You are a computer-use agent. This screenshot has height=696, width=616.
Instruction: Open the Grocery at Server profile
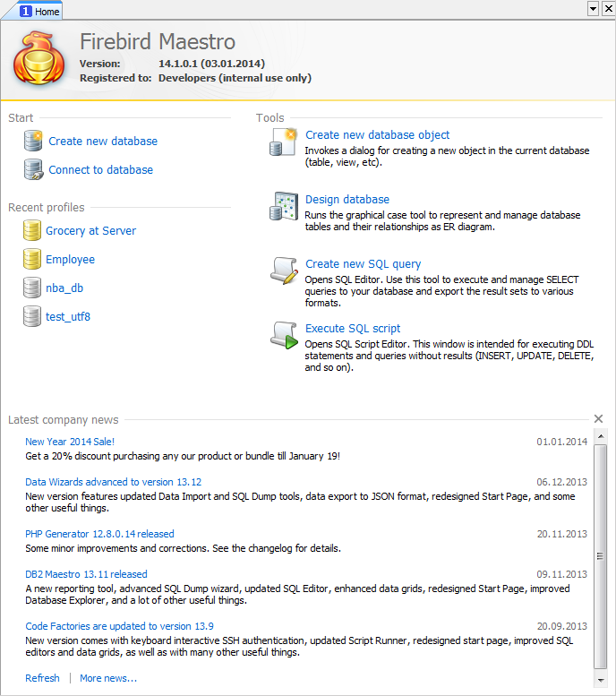[x=91, y=231]
